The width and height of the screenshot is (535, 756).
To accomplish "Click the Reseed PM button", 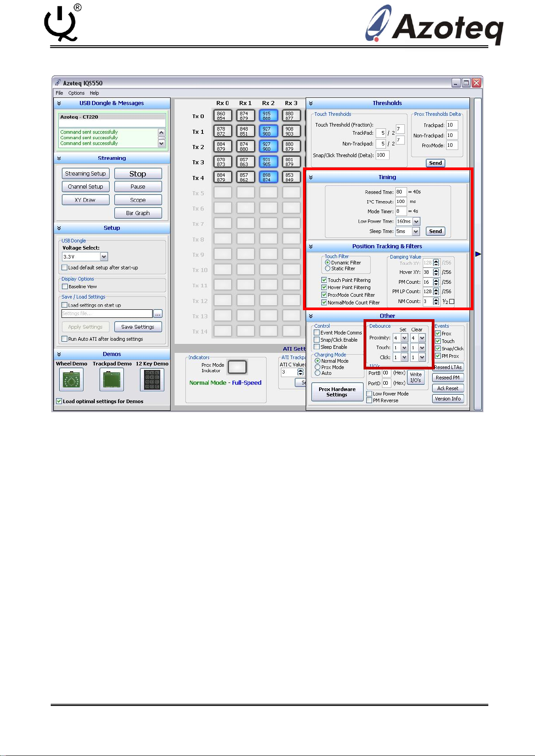I will (448, 378).
